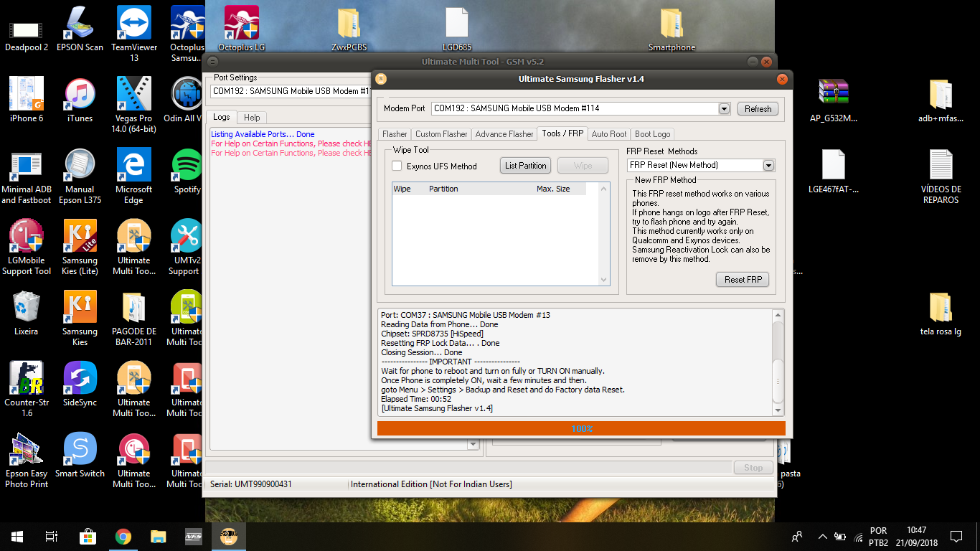Open File Explorer from taskbar
Image resolution: width=980 pixels, height=551 pixels.
[159, 536]
